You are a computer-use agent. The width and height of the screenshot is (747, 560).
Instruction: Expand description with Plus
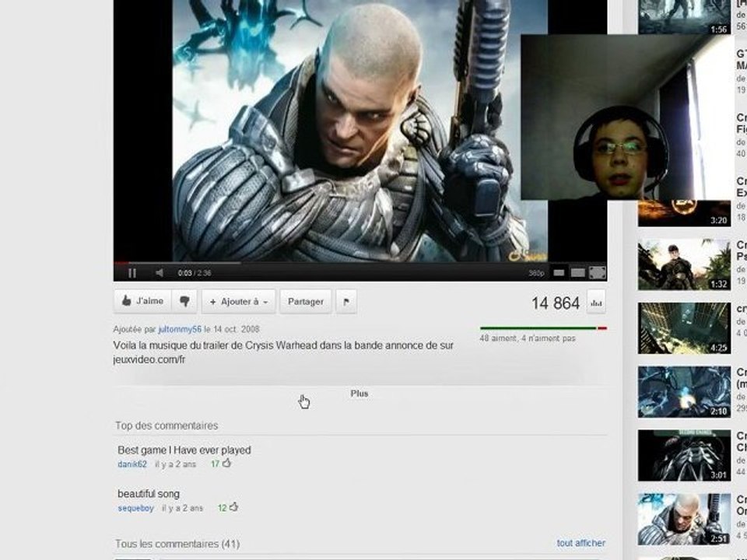tap(359, 394)
